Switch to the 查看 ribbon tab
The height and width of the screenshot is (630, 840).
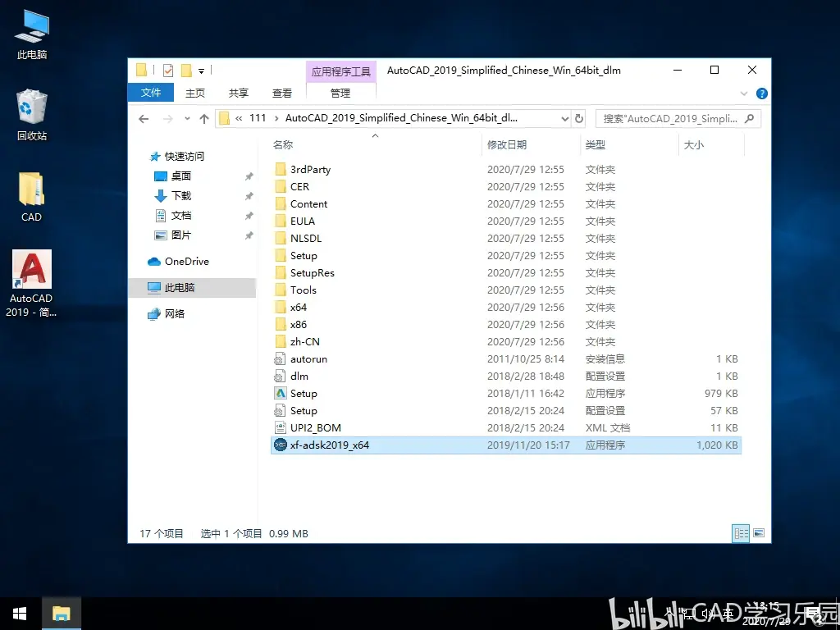point(282,93)
